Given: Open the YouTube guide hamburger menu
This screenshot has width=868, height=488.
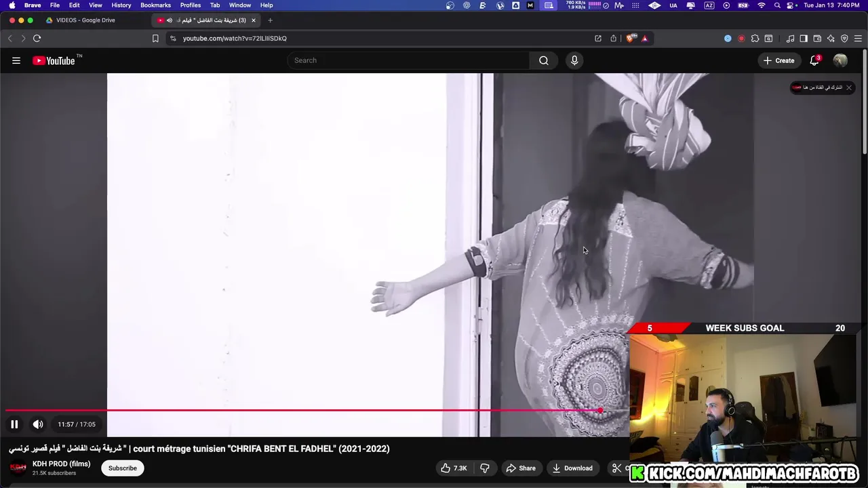Looking at the screenshot, I should coord(16,60).
